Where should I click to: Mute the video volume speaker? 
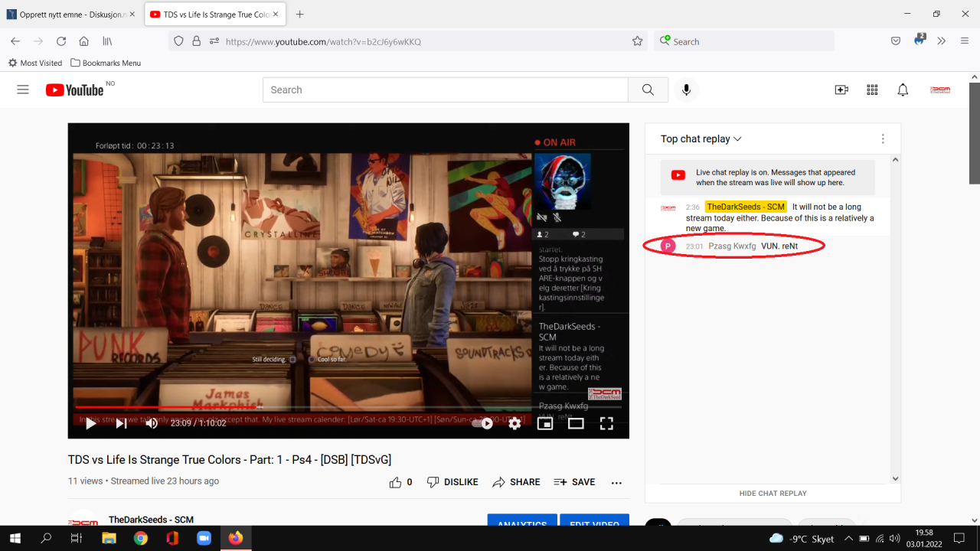152,423
